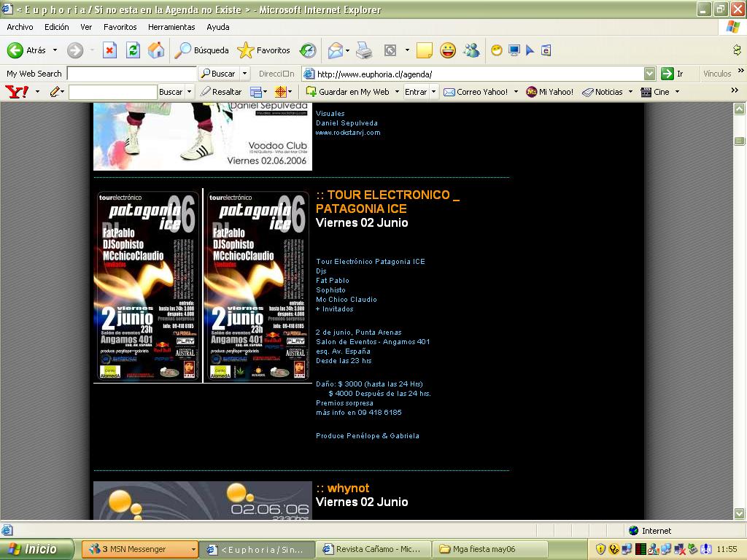
Task: Click the green Ir go button
Action: tap(672, 74)
